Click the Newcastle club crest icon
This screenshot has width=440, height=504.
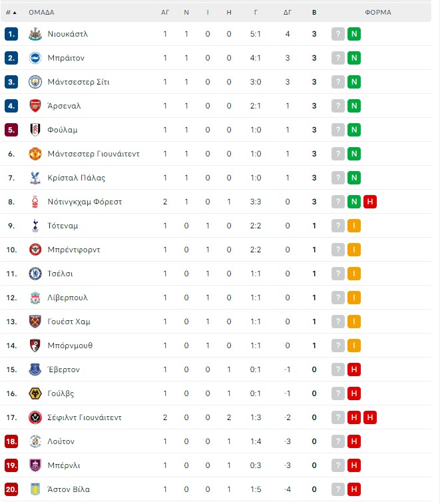(35, 34)
